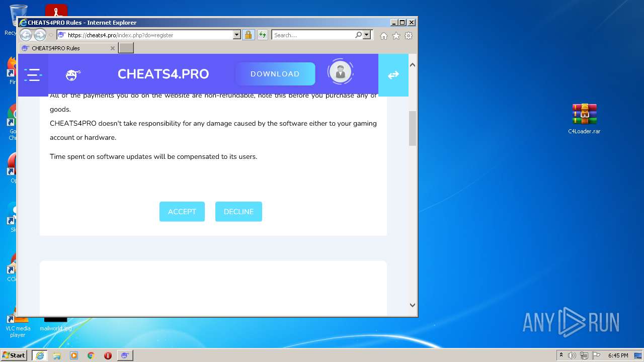Click the DOWNLOAD button
The width and height of the screenshot is (644, 362).
point(275,74)
